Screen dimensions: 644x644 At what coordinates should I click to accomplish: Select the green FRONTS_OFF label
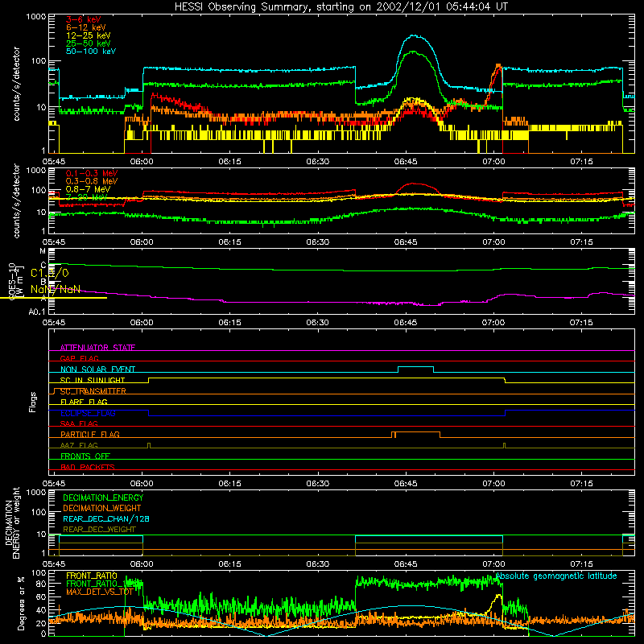click(x=85, y=456)
